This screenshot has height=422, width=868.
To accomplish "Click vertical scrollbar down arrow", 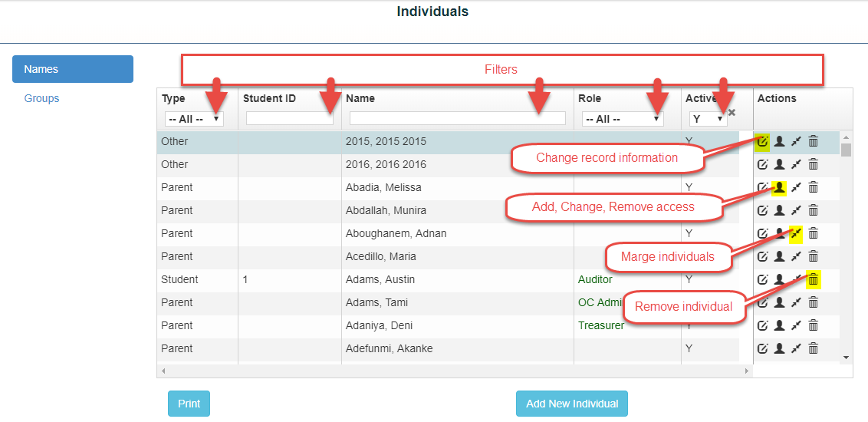I will point(846,357).
